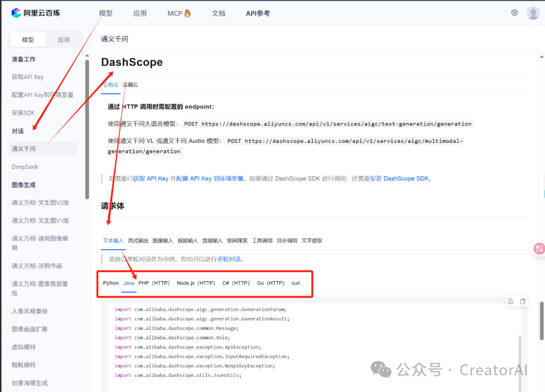Open 通义万相-涂鸦作画 in sidebar

(37, 266)
